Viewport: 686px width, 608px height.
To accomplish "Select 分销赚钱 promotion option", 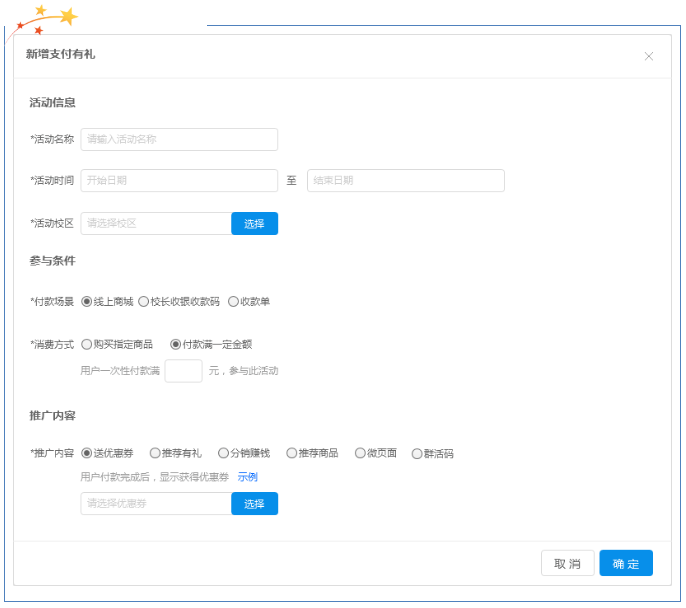I will point(223,453).
